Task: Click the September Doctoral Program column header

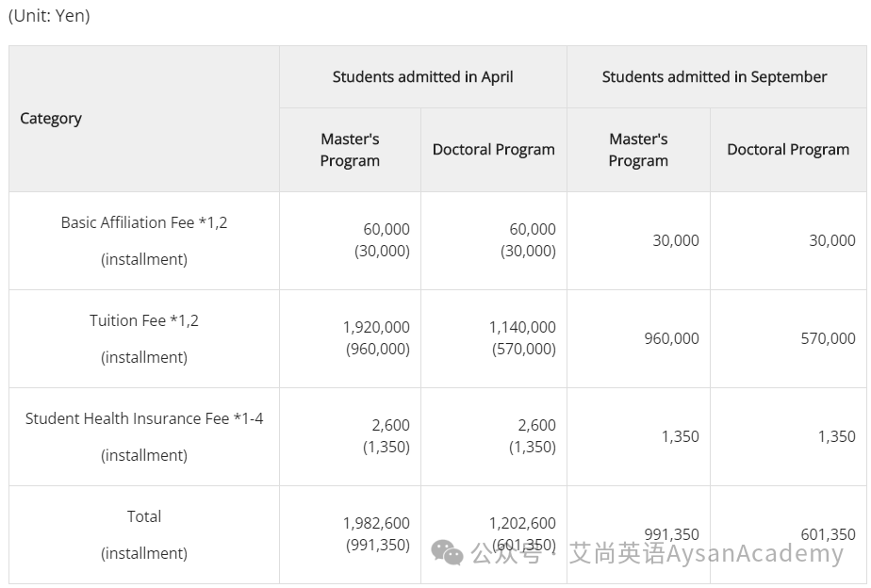Action: click(x=788, y=150)
